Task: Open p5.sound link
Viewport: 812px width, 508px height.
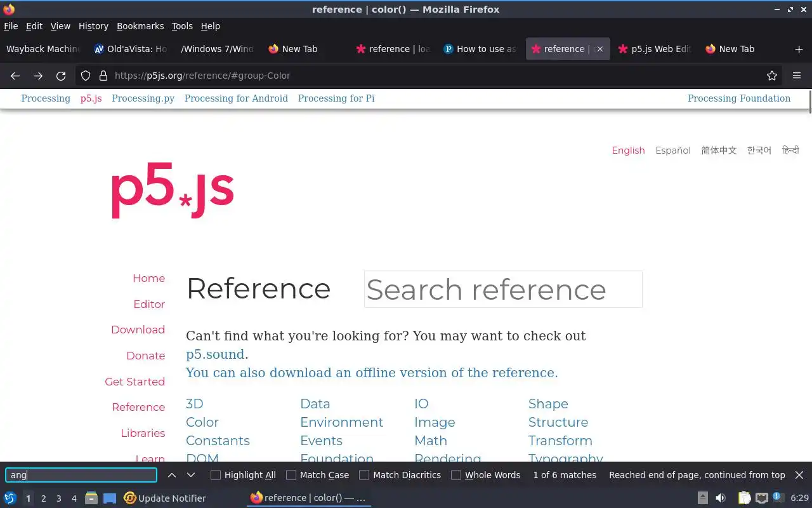Action: (x=215, y=354)
